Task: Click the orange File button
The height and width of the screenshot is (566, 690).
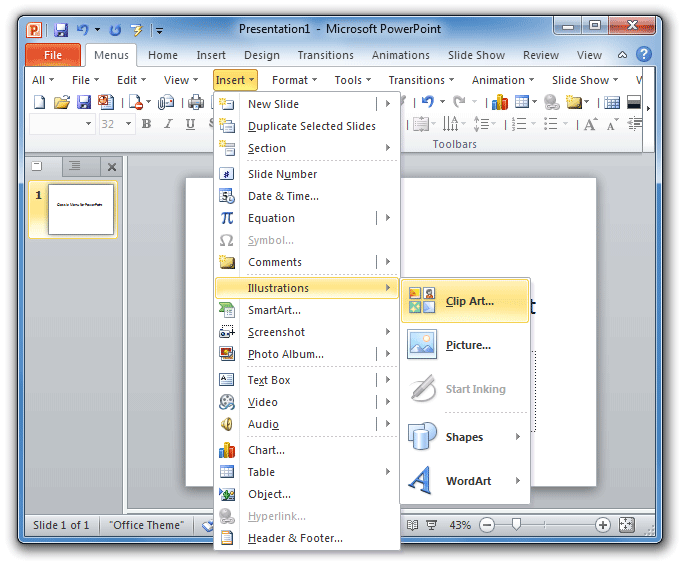Action: [x=53, y=55]
